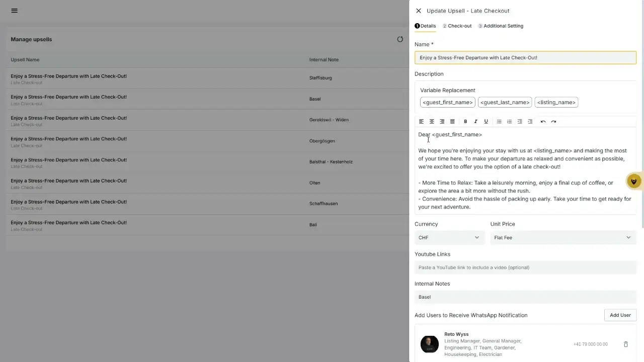Image resolution: width=644 pixels, height=362 pixels.
Task: Open the Currency dropdown
Action: [449, 238]
